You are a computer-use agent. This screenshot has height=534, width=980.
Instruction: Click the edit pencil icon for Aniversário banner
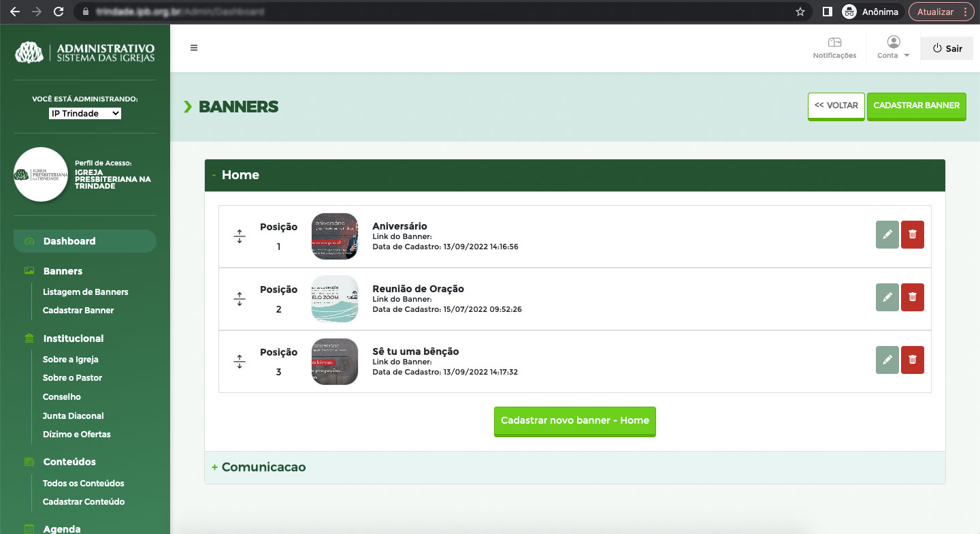pyautogui.click(x=887, y=235)
